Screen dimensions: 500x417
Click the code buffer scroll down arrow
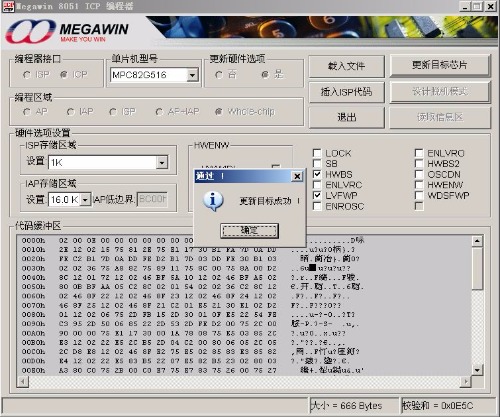(x=477, y=370)
